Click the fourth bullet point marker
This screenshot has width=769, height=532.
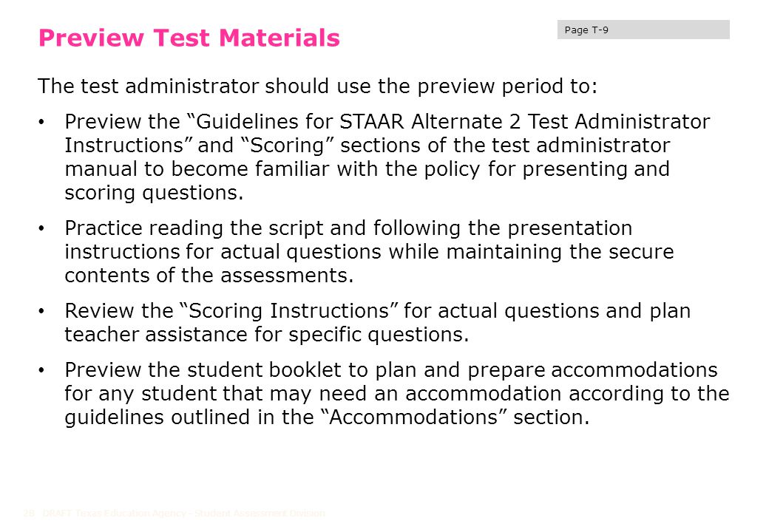click(x=41, y=370)
